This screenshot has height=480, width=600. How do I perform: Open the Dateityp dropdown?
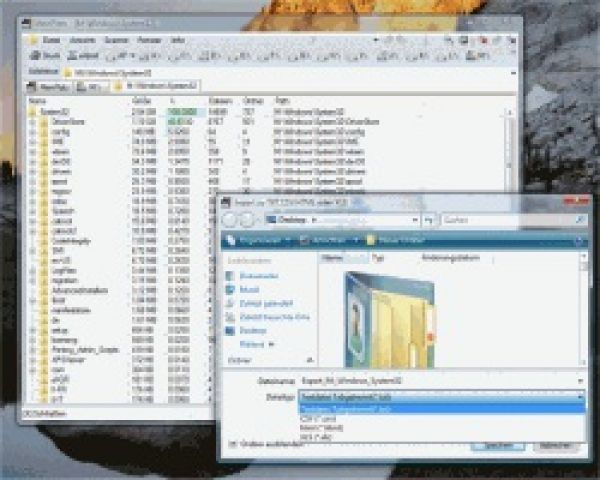(x=441, y=397)
